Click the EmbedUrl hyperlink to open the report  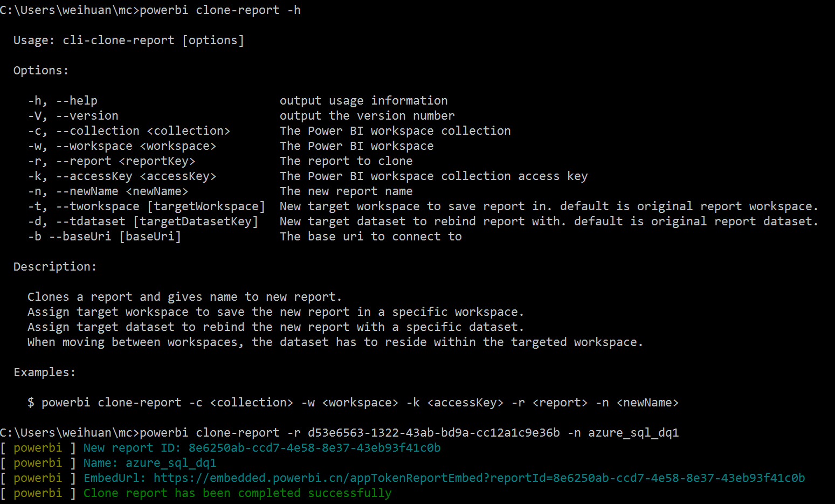(479, 478)
